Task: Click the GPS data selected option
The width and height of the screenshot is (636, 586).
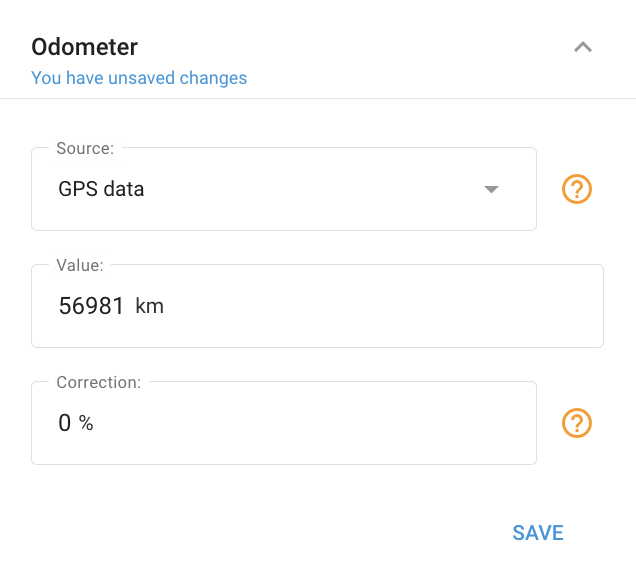Action: [101, 189]
